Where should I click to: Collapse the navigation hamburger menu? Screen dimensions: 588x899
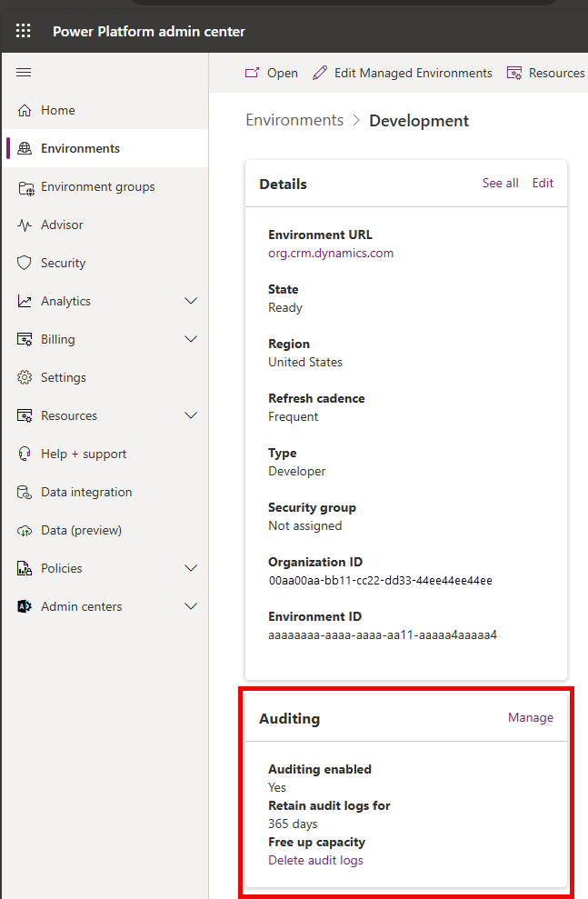24,72
